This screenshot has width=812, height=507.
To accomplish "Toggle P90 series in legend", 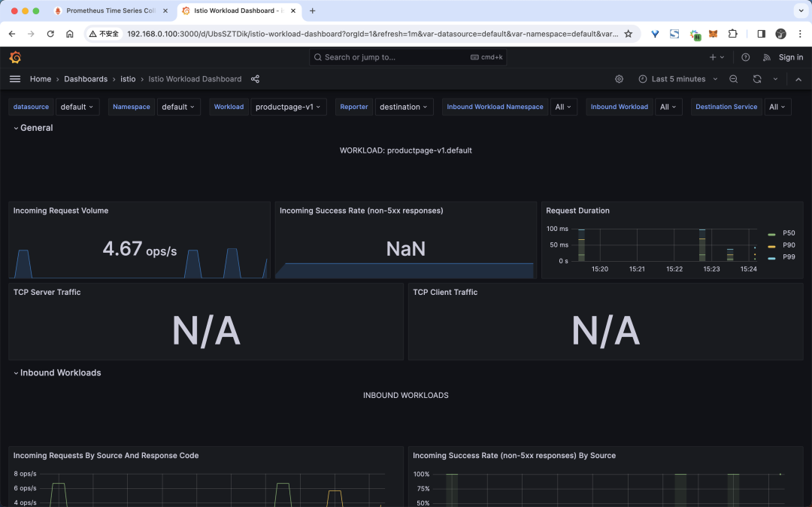I will (x=788, y=245).
